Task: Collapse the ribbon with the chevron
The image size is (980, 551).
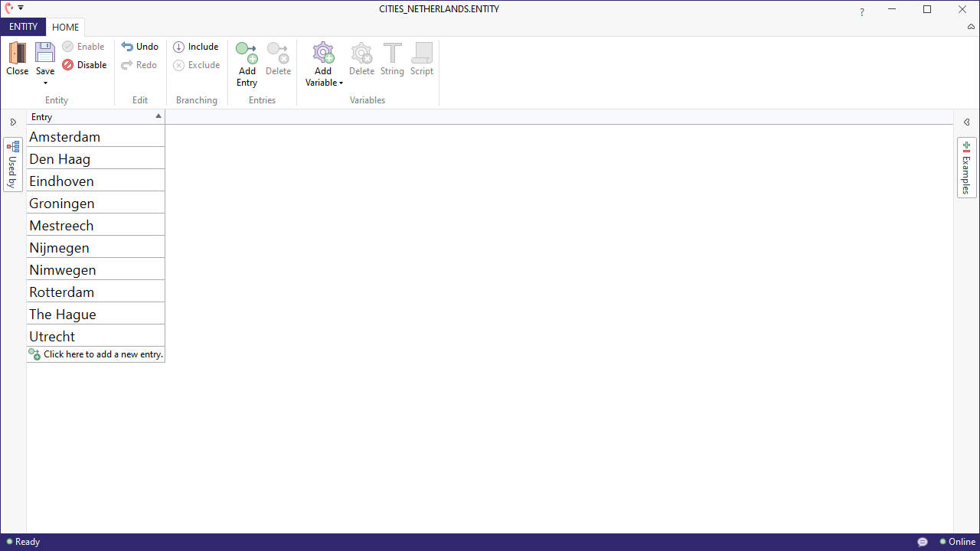Action: click(x=971, y=27)
